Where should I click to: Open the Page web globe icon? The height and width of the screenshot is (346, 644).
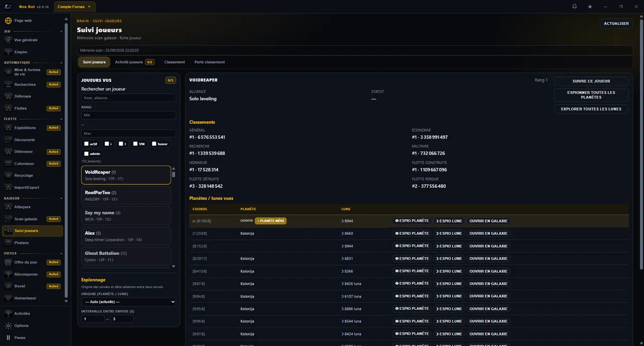tap(8, 21)
